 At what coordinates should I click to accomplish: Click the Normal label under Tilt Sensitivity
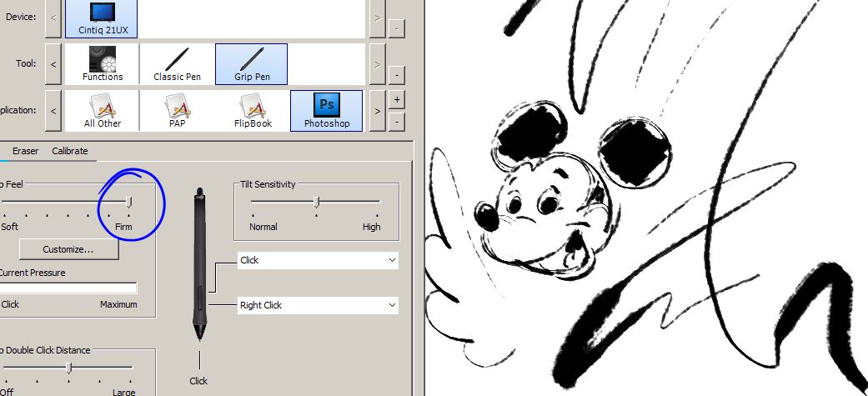[x=263, y=227]
